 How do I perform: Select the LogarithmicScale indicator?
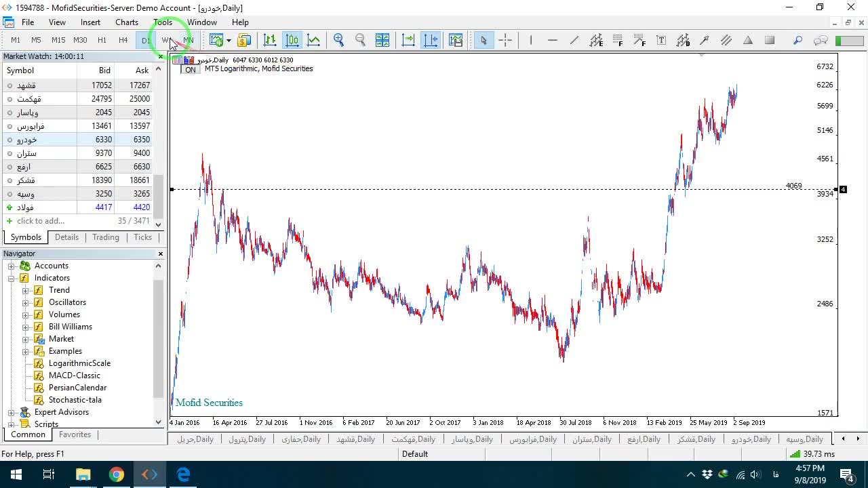(79, 363)
